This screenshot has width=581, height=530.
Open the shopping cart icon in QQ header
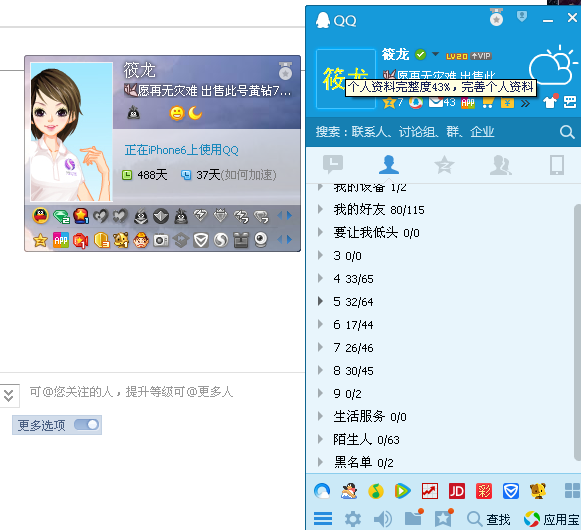click(x=488, y=102)
